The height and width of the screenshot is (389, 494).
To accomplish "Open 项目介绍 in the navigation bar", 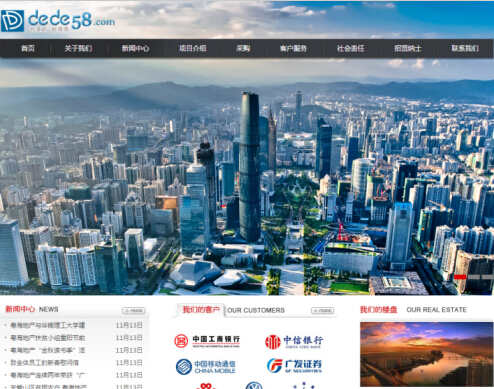I will (x=193, y=48).
